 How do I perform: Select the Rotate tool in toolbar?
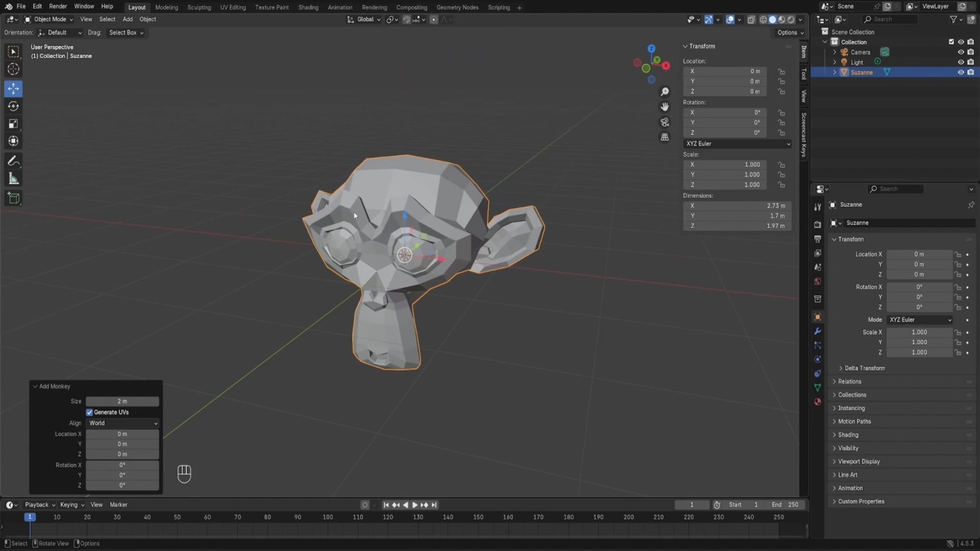click(14, 106)
